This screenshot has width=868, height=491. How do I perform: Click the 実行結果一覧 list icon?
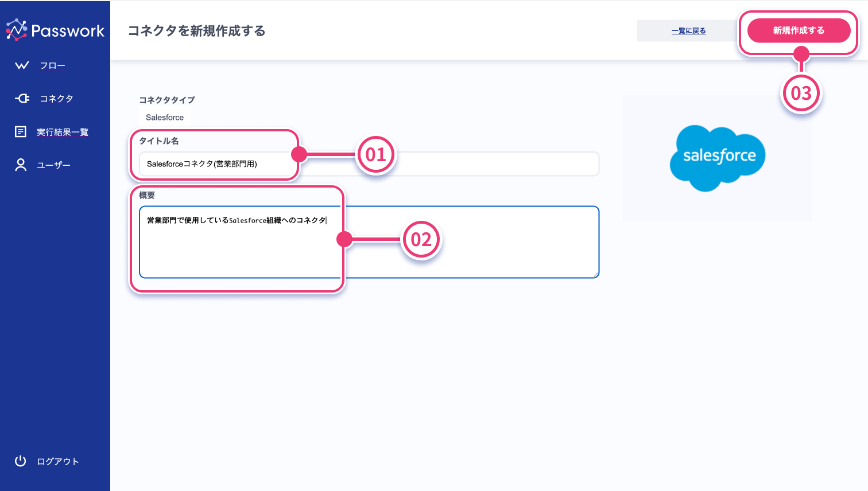click(21, 132)
